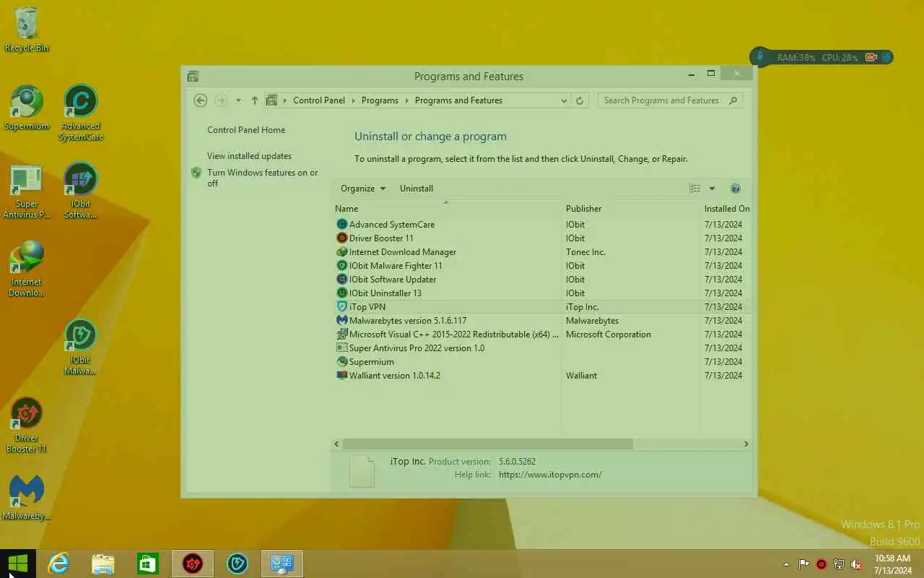Select IObit Malware Fighter 11 entry
This screenshot has height=578, width=924.
[541, 266]
